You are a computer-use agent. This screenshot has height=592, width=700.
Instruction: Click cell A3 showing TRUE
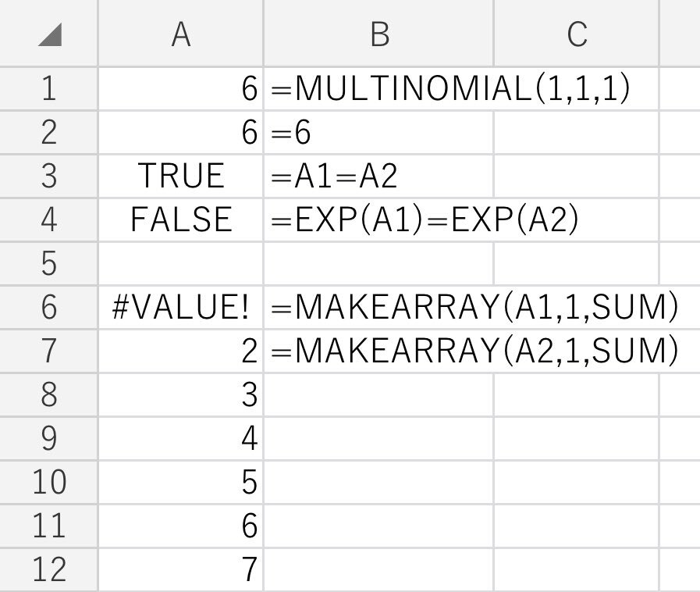click(180, 177)
